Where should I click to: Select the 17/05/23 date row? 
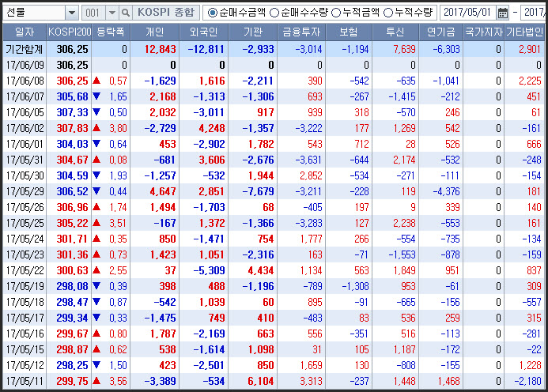tap(274, 254)
